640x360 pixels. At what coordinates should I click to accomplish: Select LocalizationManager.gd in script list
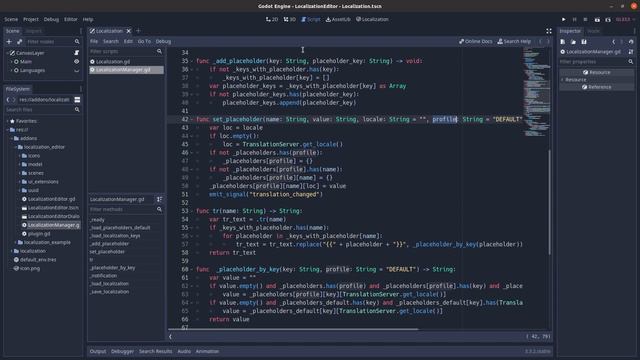126,70
